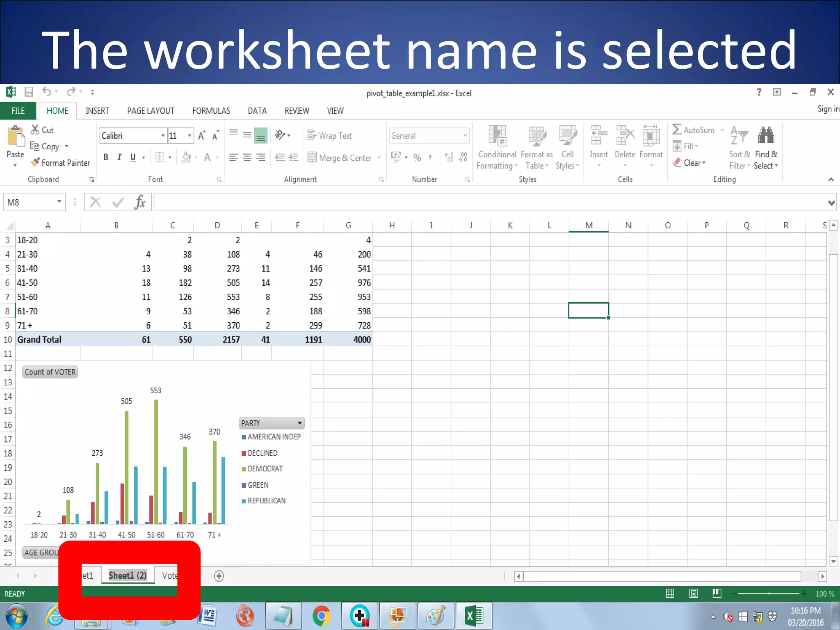Switch to the PAGE LAYOUT tab
This screenshot has width=840, height=630.
(151, 111)
